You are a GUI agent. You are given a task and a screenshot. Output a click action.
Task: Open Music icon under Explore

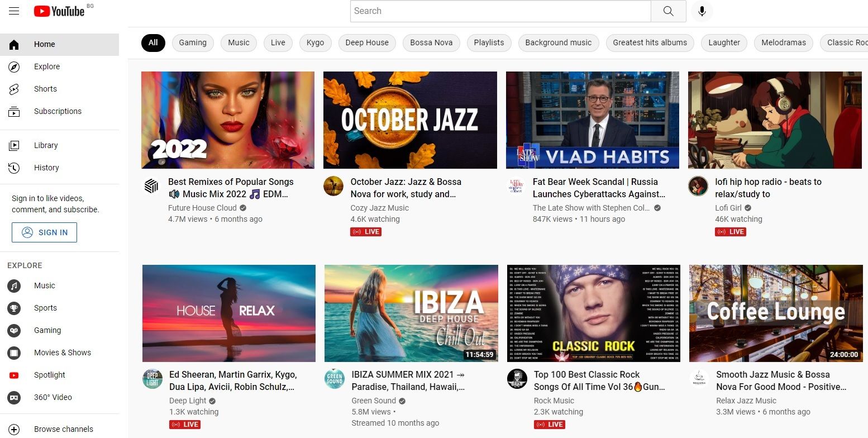[x=14, y=286]
